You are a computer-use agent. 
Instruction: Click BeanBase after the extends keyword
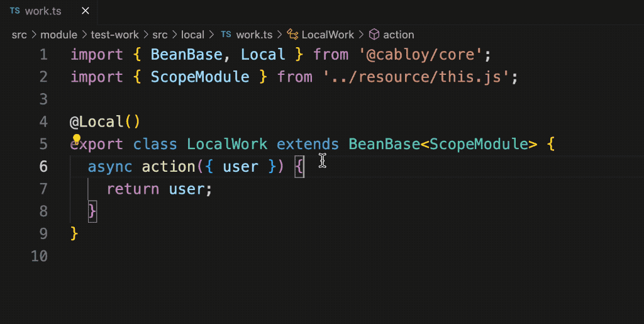coord(384,144)
